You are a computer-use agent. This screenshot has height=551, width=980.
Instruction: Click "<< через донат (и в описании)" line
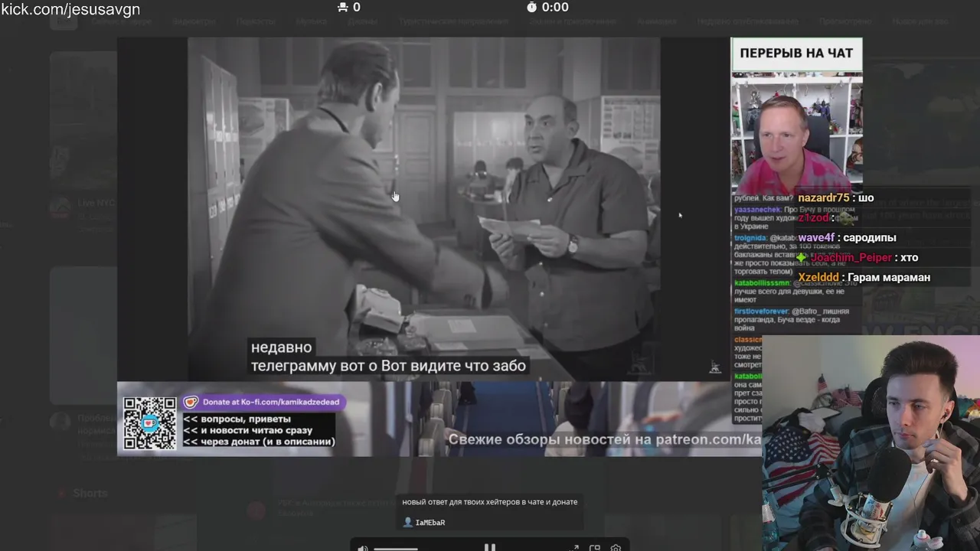click(x=259, y=442)
